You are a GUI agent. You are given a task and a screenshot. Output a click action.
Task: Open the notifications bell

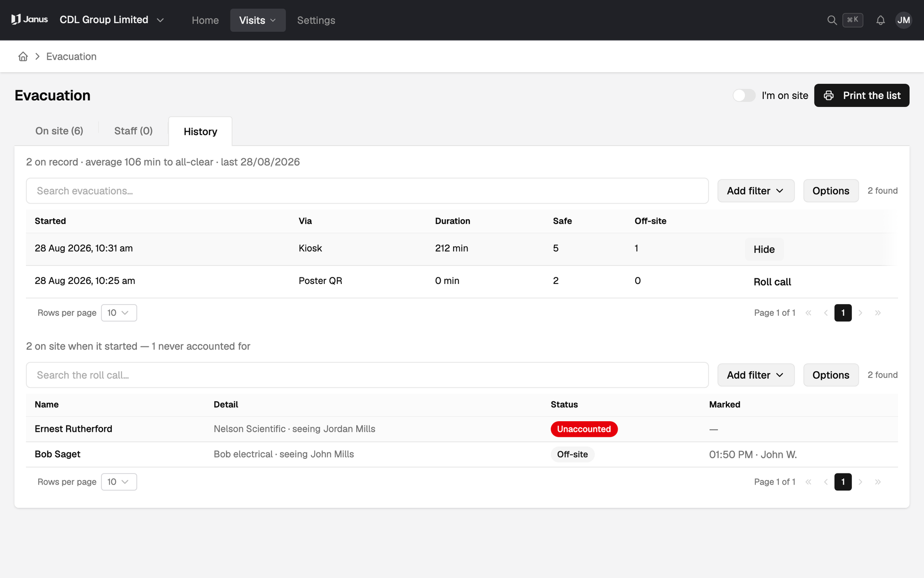coord(881,20)
